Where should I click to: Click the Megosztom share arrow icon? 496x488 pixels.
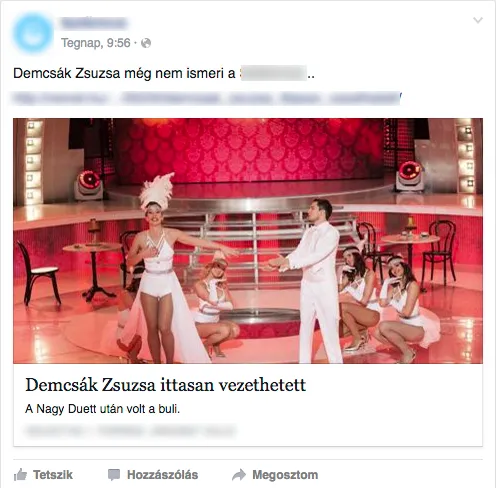pos(239,475)
